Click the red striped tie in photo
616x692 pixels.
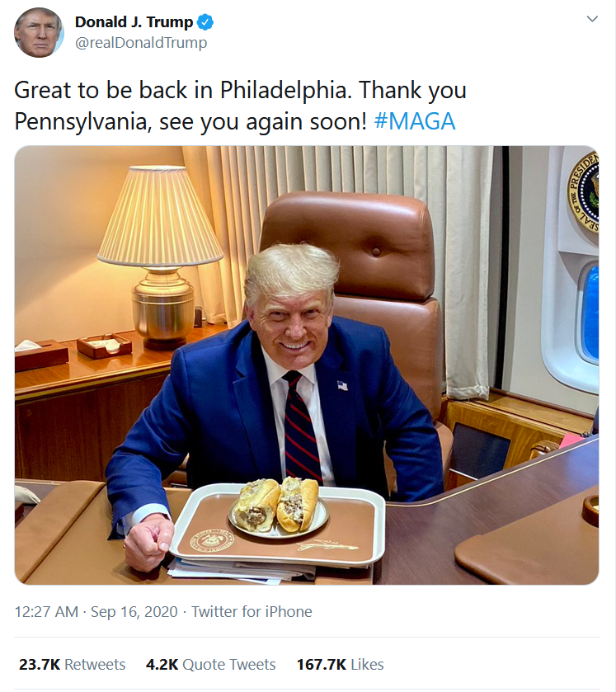coord(300,429)
